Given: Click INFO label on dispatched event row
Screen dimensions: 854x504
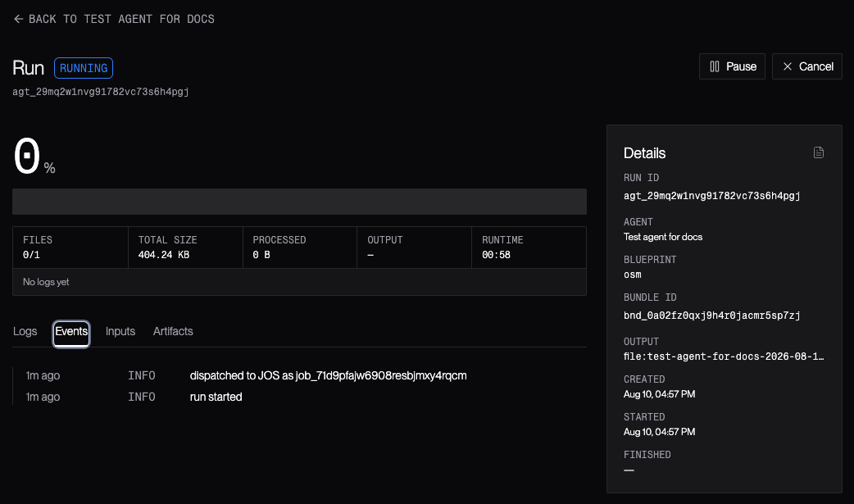Looking at the screenshot, I should pyautogui.click(x=142, y=375).
